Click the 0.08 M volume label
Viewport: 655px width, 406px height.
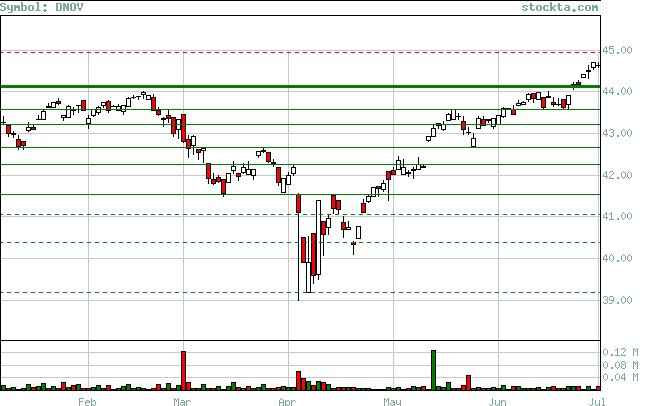(x=620, y=365)
